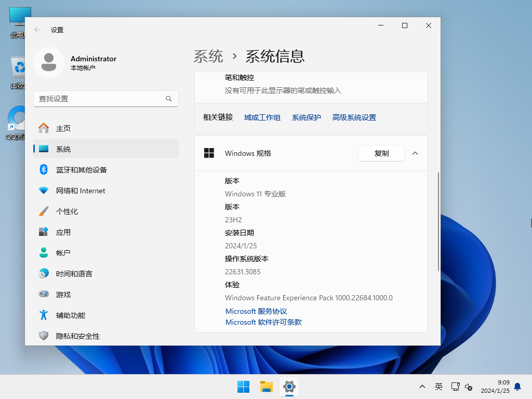Open the 高级系统设置 link
The width and height of the screenshot is (532, 399).
[354, 117]
